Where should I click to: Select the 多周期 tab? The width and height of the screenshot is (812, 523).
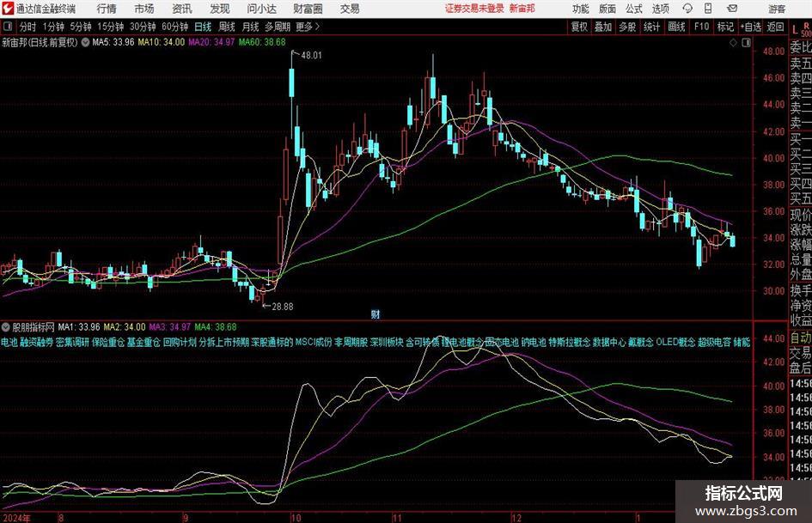(278, 27)
